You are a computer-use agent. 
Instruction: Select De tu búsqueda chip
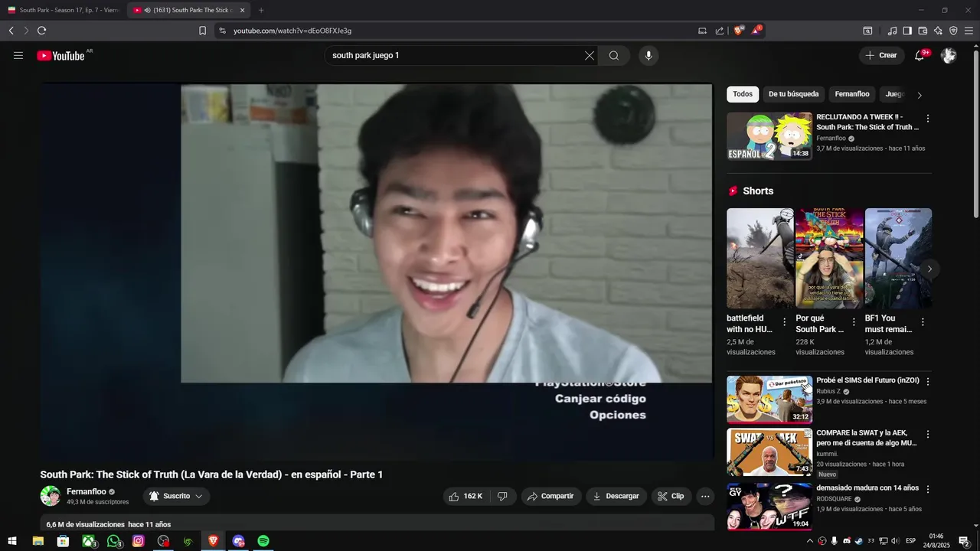point(793,94)
